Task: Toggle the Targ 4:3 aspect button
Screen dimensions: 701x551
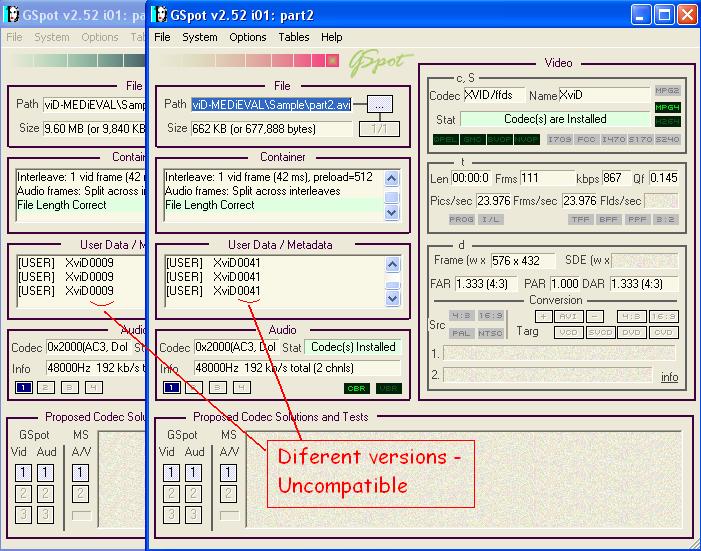Action: click(x=631, y=317)
